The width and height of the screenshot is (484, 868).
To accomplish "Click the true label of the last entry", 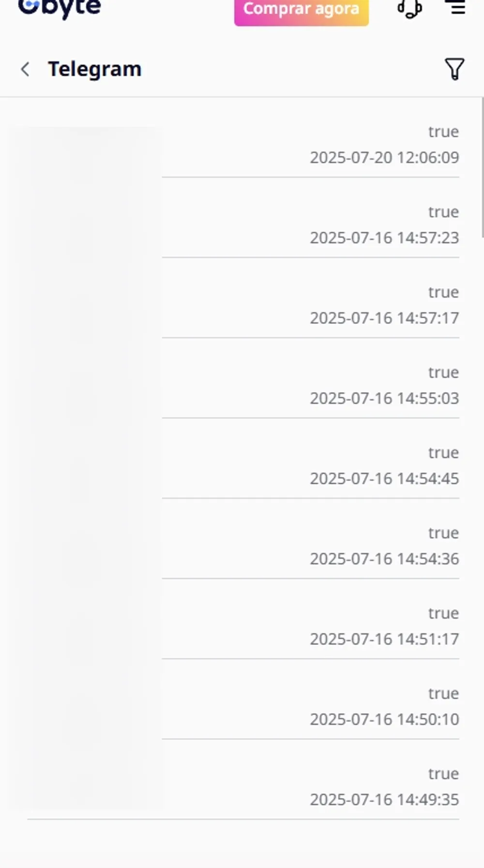I will (443, 774).
